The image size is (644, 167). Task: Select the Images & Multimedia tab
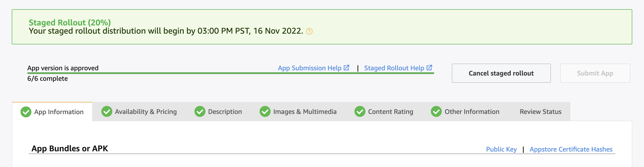click(x=305, y=112)
